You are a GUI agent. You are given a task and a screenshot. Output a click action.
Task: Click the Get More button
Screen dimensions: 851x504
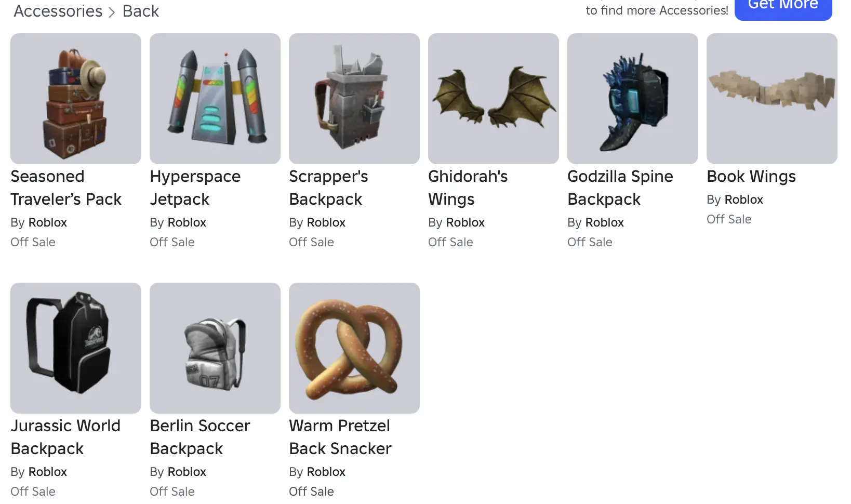783,6
